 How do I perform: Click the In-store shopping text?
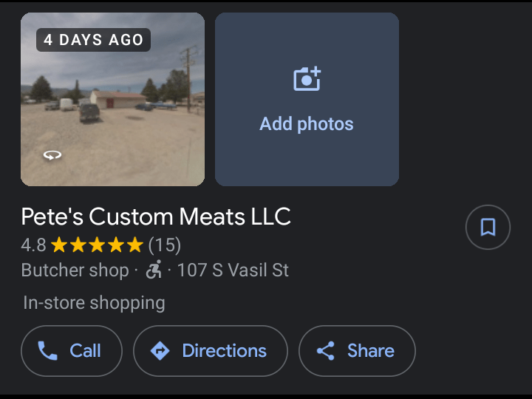tap(94, 303)
